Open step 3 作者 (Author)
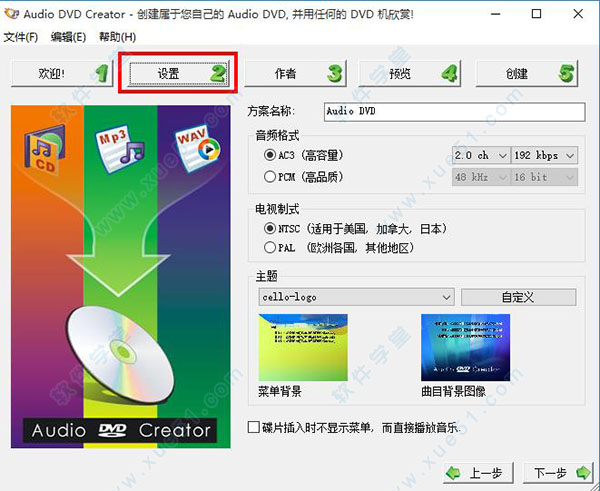This screenshot has height=491, width=600. tap(293, 73)
